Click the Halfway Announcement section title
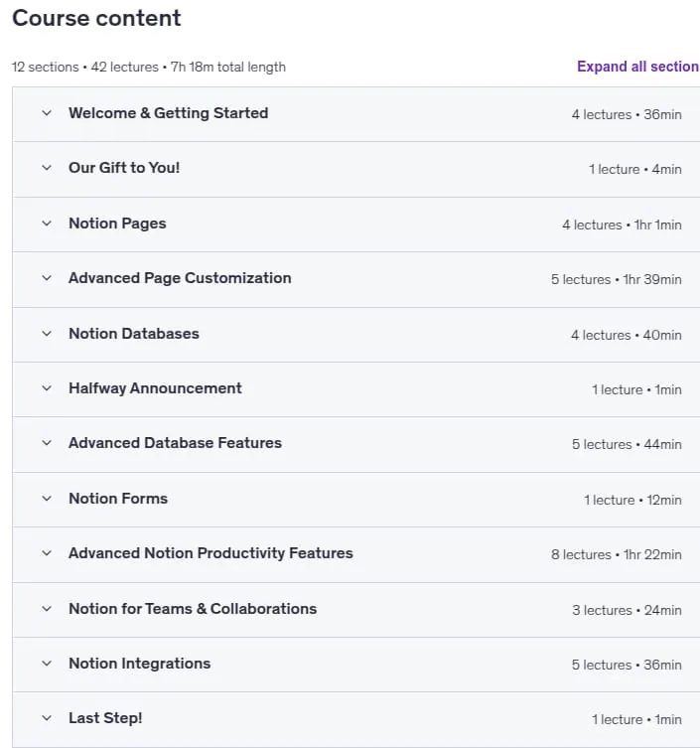This screenshot has height=748, width=700. pos(155,388)
